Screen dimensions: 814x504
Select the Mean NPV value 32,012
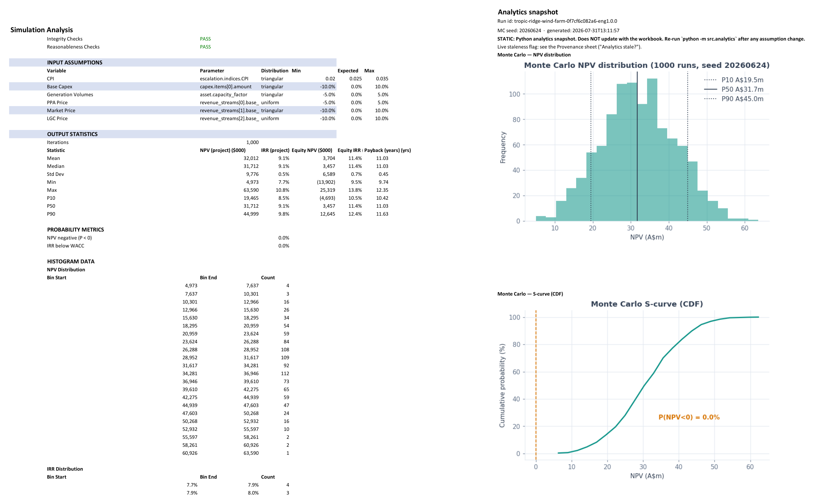(x=251, y=158)
